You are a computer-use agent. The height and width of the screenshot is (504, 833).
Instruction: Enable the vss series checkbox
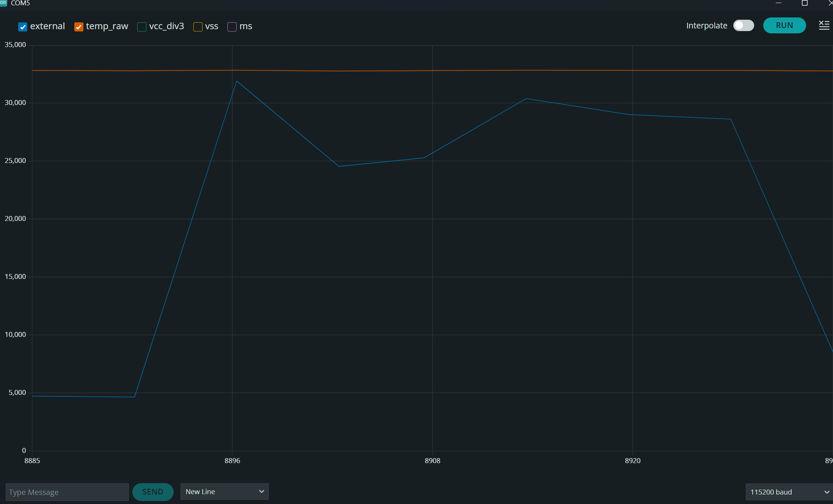[x=198, y=27]
